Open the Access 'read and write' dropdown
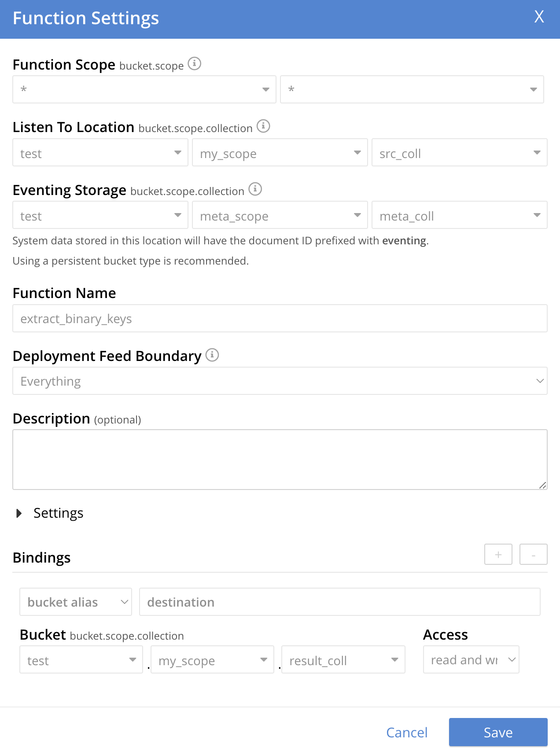The image size is (560, 751). click(471, 659)
